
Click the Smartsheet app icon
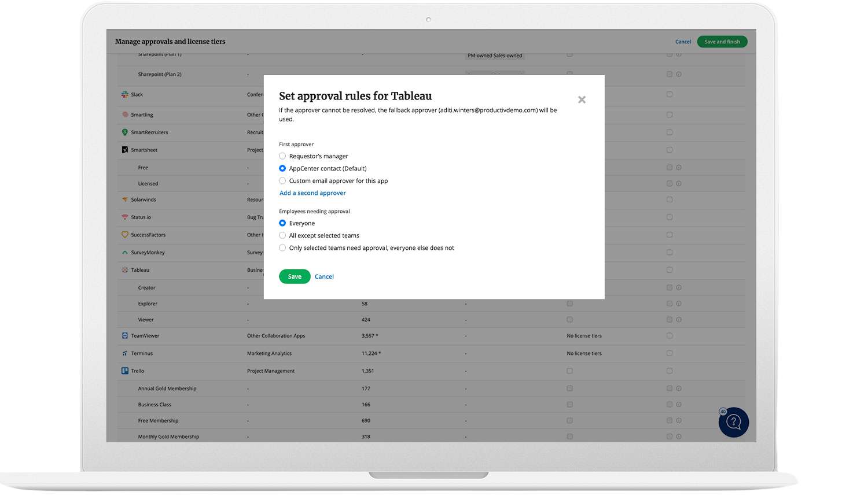[x=124, y=150]
